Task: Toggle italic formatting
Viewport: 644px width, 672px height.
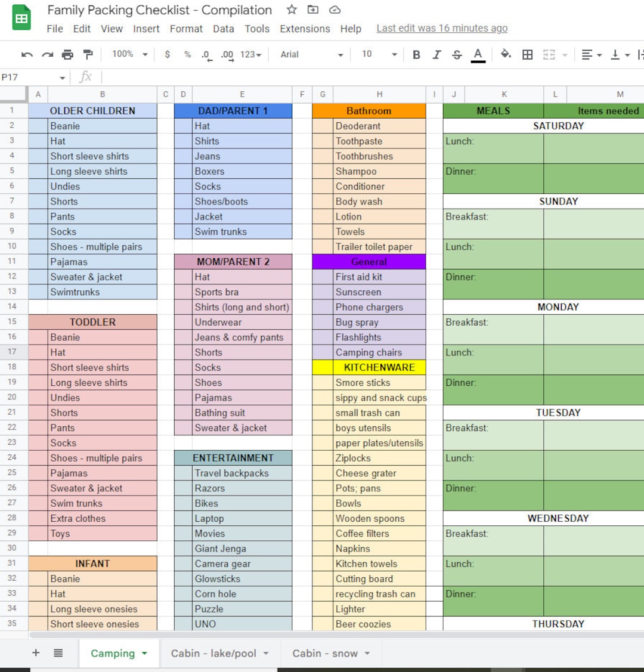Action: [x=436, y=54]
